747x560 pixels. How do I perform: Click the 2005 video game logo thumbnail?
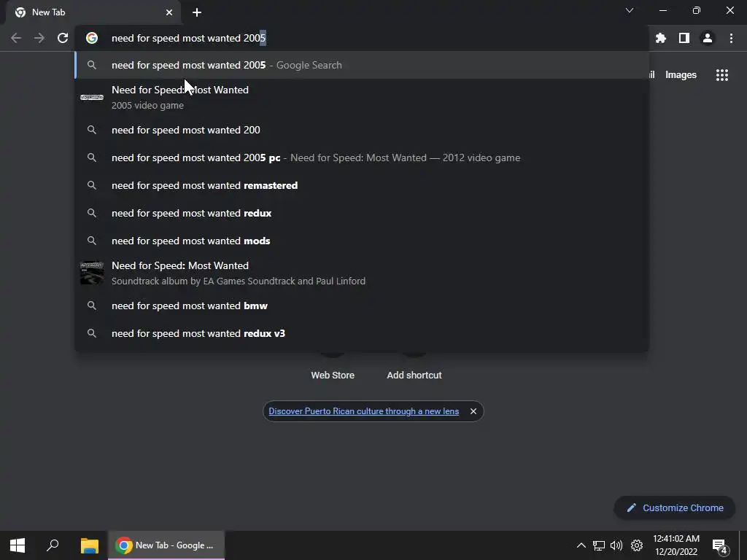[x=92, y=97]
